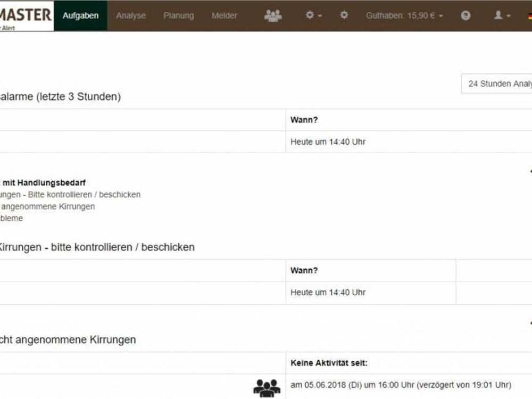This screenshot has width=532, height=399.
Task: Switch to the Analyse tab
Action: coord(130,15)
